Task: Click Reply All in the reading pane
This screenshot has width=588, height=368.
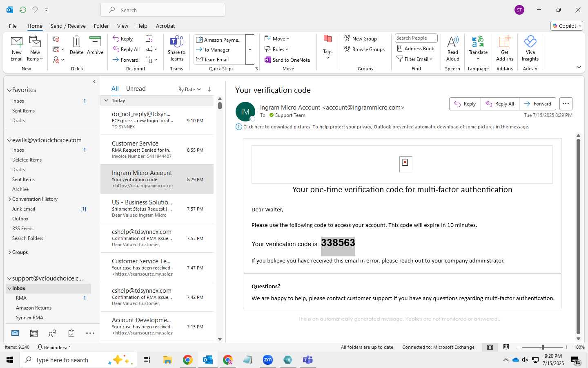Action: (500, 104)
